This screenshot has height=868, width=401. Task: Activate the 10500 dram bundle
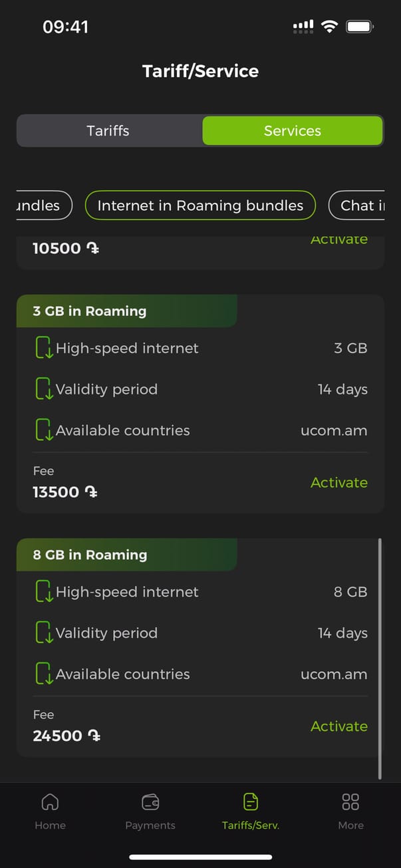[x=338, y=241]
